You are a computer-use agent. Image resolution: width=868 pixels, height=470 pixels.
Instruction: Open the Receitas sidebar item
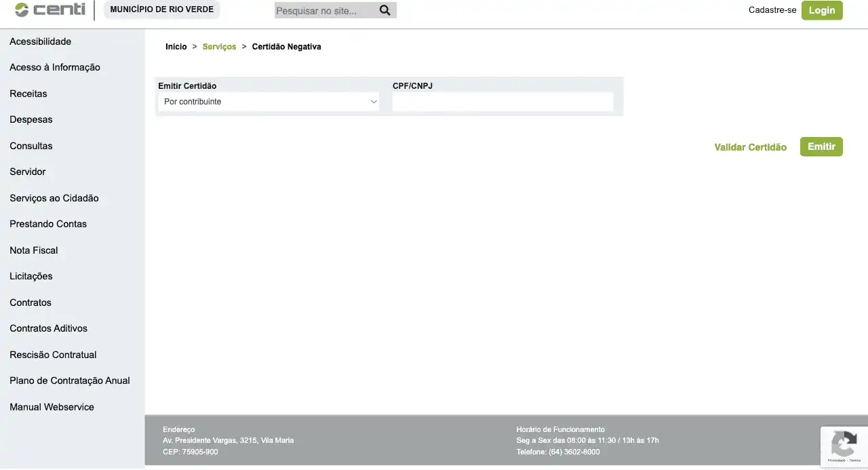click(x=28, y=94)
